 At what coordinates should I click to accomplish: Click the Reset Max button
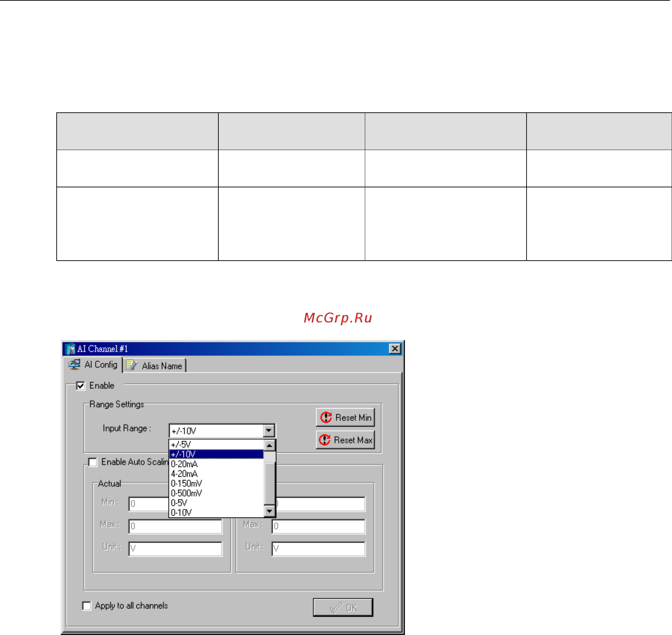coord(346,440)
